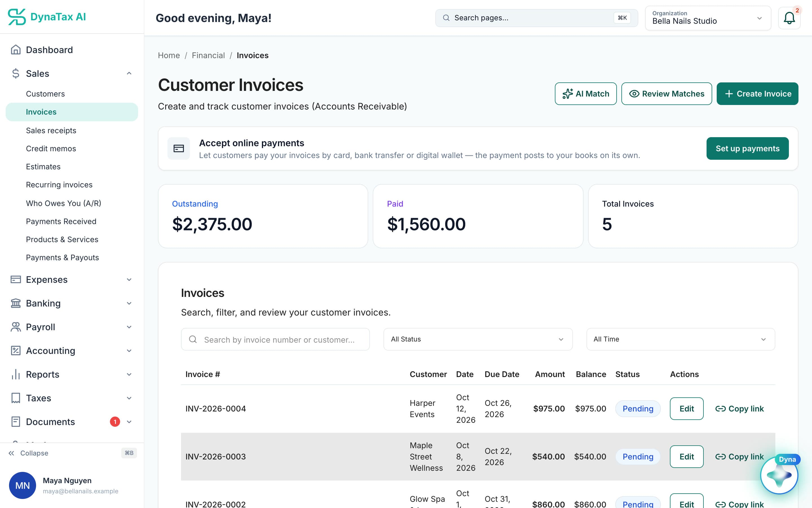Viewport: 812px width, 508px height.
Task: Click the Accounting percent icon
Action: [16, 351]
